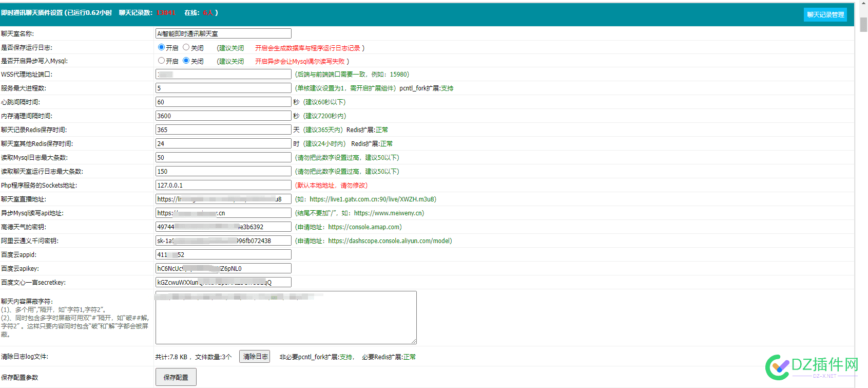Click the 读取Mysql日志最大条数 field

(x=223, y=157)
